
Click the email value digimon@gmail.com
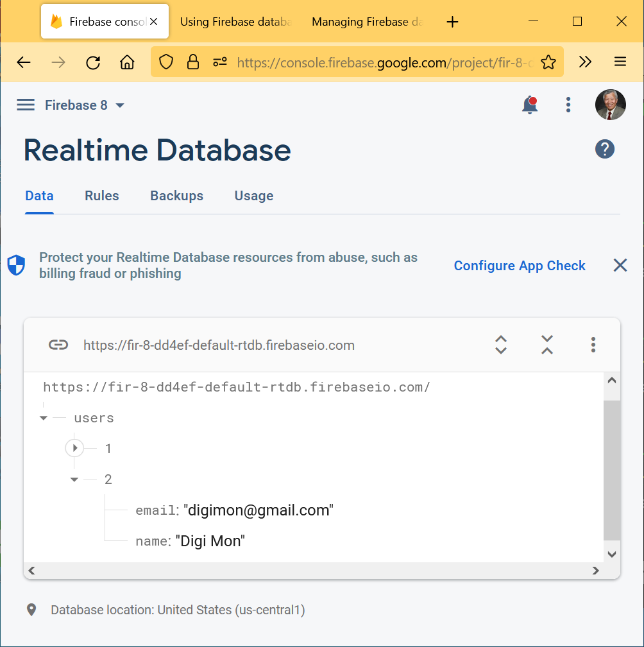tap(258, 510)
